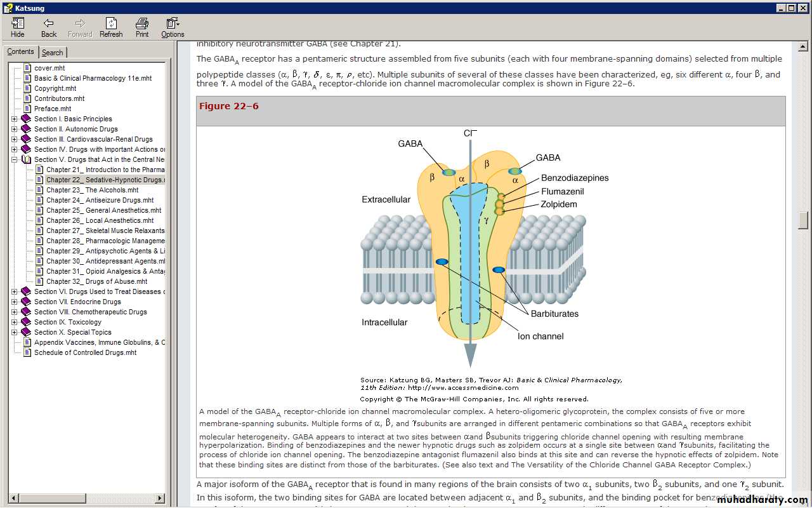Expand Section II. Autonomic Drugs node
Viewport: 812px width, 508px height.
[15, 129]
